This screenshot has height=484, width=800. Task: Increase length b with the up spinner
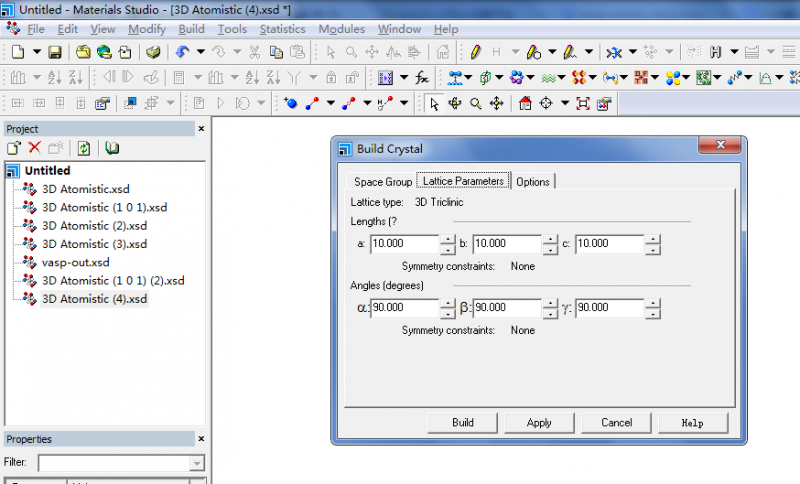[x=551, y=239]
